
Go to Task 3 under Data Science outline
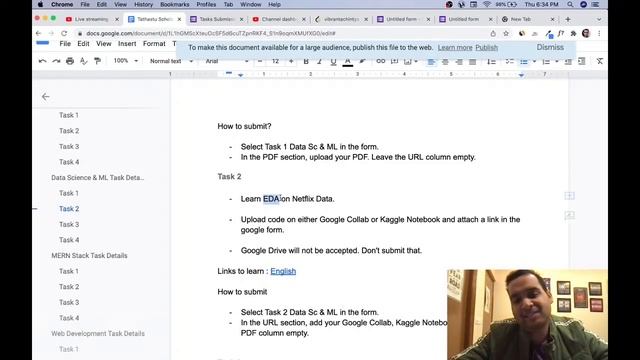pos(69,224)
